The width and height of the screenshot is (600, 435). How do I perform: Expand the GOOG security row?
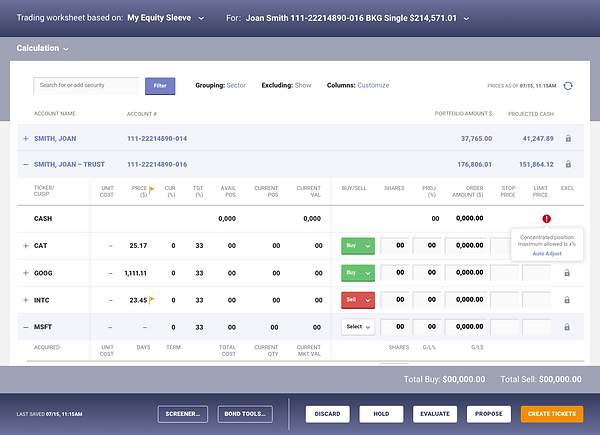click(x=26, y=273)
